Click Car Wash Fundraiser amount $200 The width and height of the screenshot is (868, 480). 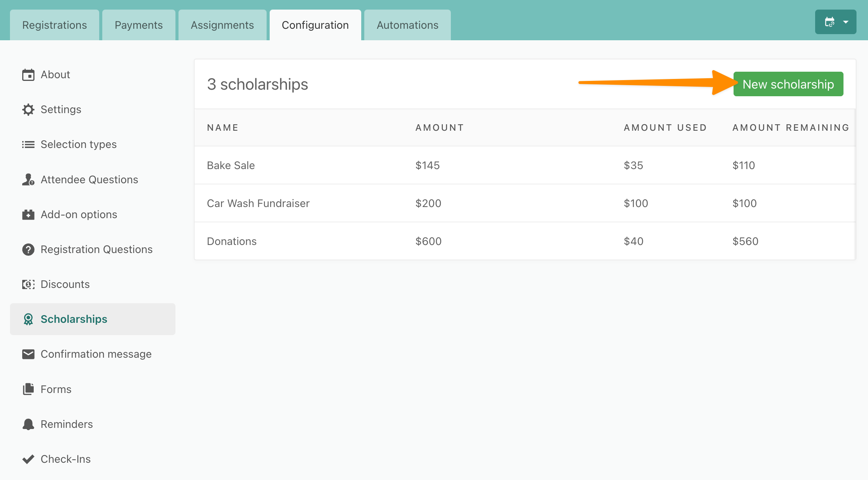[x=428, y=203]
